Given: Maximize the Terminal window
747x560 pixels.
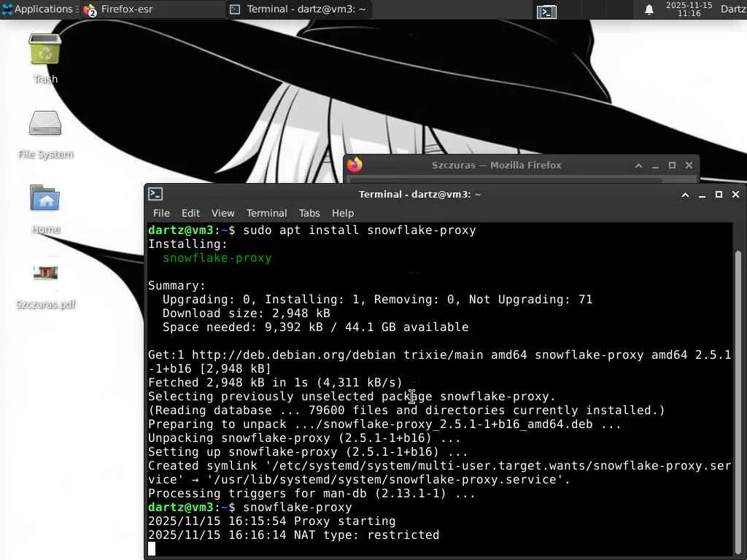Looking at the screenshot, I should (719, 194).
